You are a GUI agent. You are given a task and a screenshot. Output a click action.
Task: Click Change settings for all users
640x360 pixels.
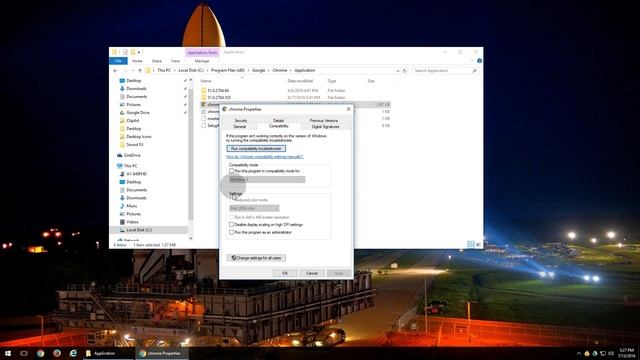(x=256, y=258)
